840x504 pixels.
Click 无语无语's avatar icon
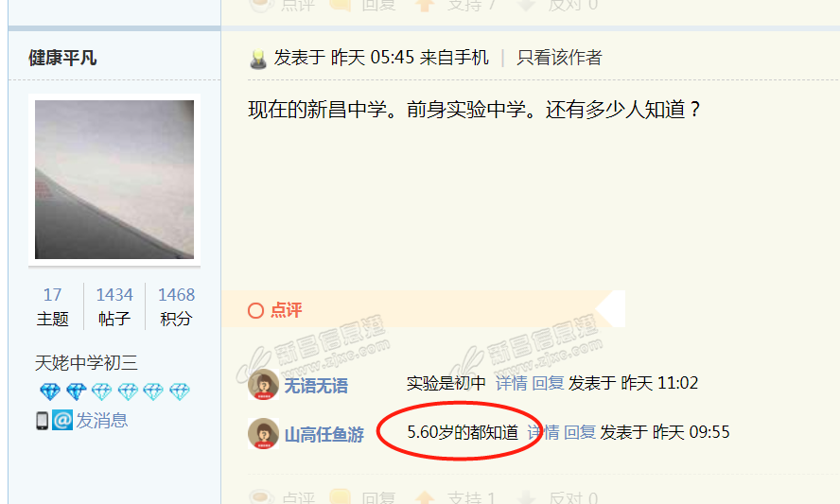(x=263, y=385)
